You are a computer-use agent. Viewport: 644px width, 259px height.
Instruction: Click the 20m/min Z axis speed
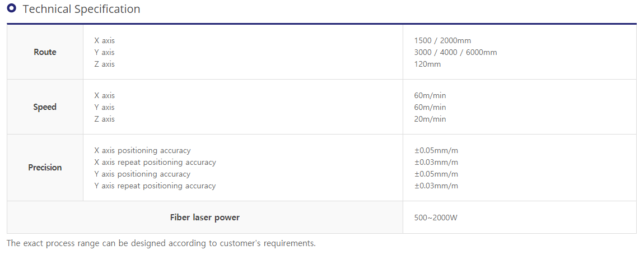[x=430, y=119]
